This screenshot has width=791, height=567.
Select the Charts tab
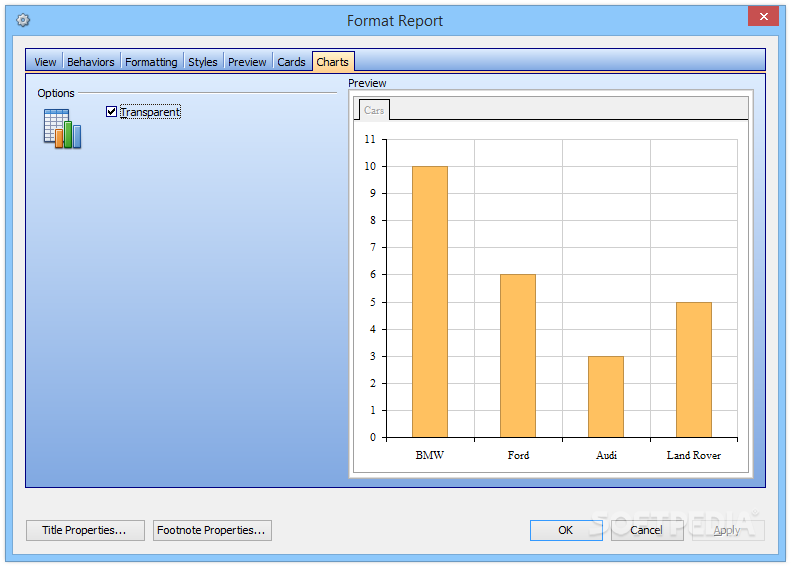tap(333, 62)
